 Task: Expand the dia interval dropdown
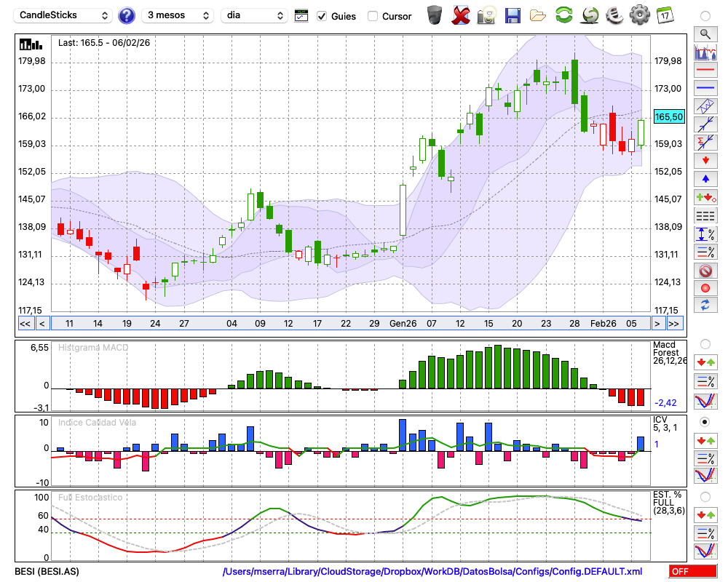[x=255, y=15]
